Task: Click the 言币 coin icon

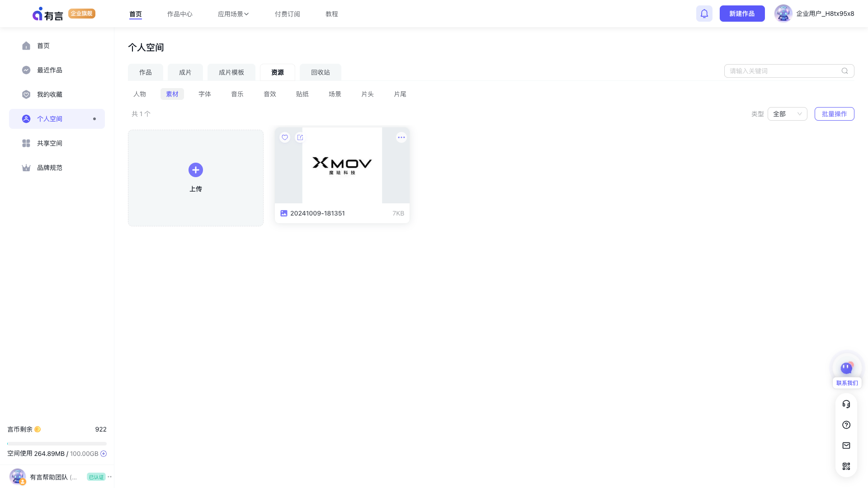Action: pyautogui.click(x=38, y=429)
